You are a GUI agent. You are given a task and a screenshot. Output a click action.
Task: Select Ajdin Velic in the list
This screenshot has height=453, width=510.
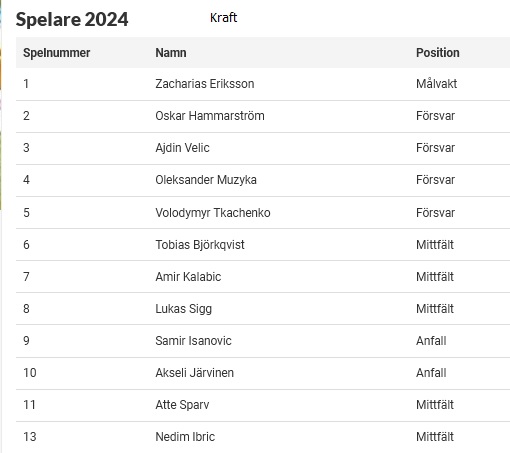[x=182, y=148]
